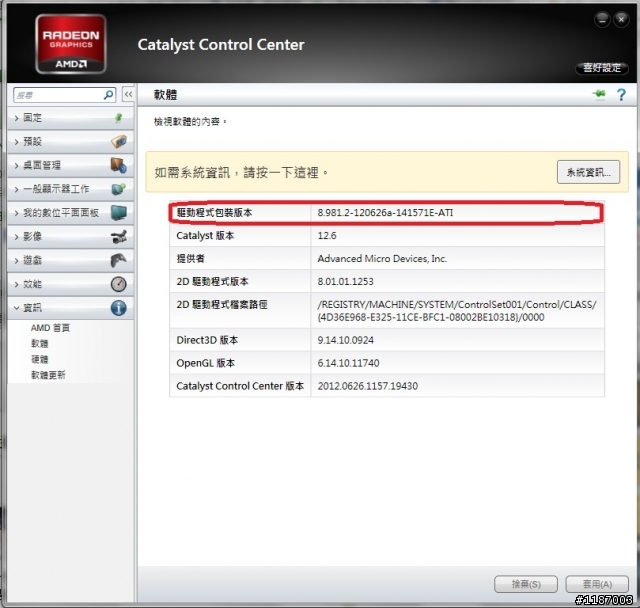The image size is (640, 608).
Task: Select 軟體更新 in the 資訊 submenu
Action: click(x=48, y=375)
